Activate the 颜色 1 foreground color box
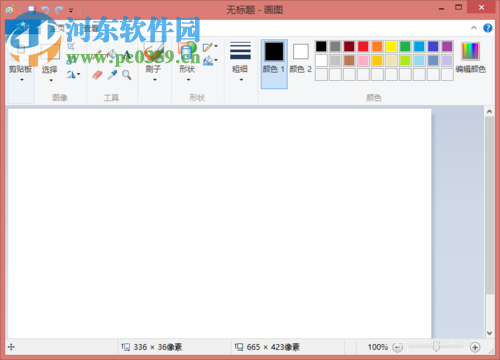The image size is (500, 360). point(274,64)
